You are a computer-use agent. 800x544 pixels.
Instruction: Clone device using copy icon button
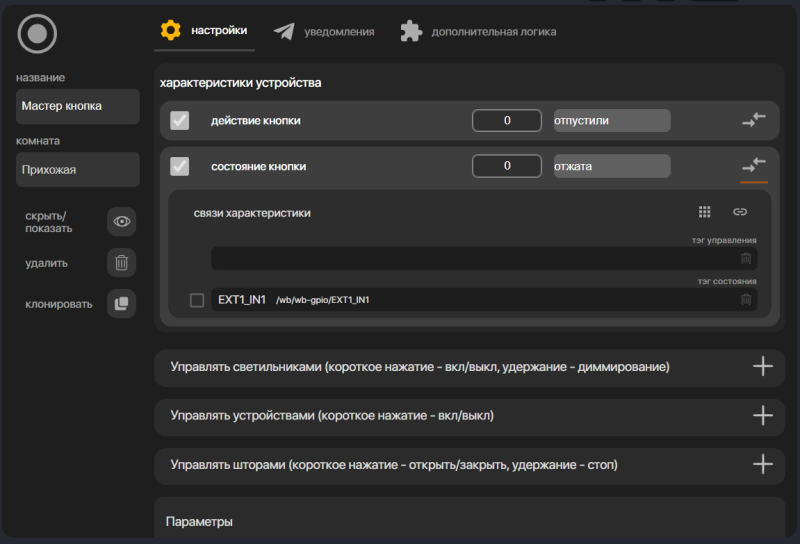pos(121,304)
